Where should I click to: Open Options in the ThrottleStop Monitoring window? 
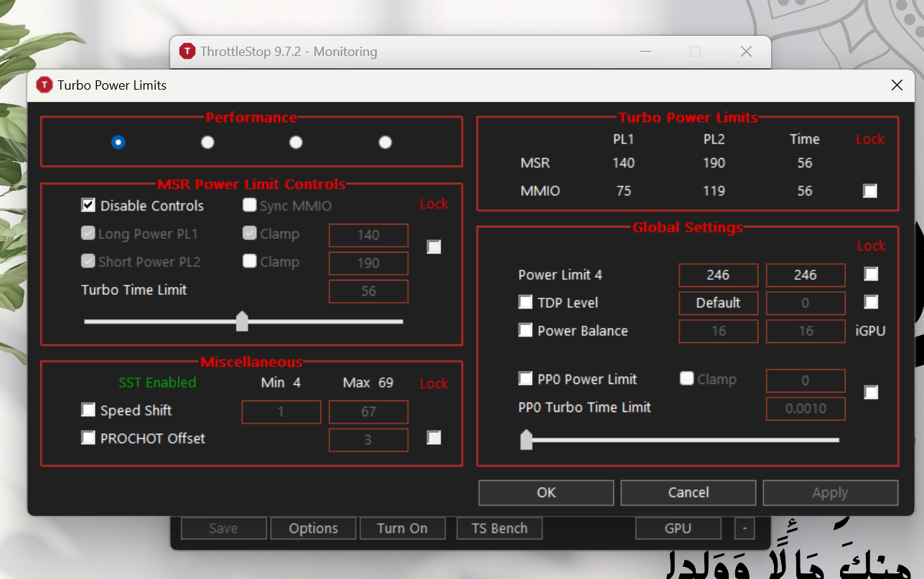click(314, 528)
